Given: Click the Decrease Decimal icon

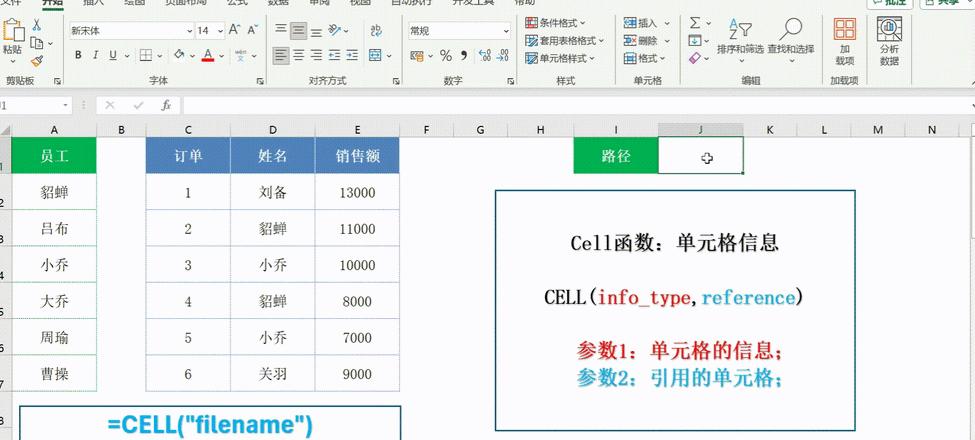Looking at the screenshot, I should coord(502,55).
